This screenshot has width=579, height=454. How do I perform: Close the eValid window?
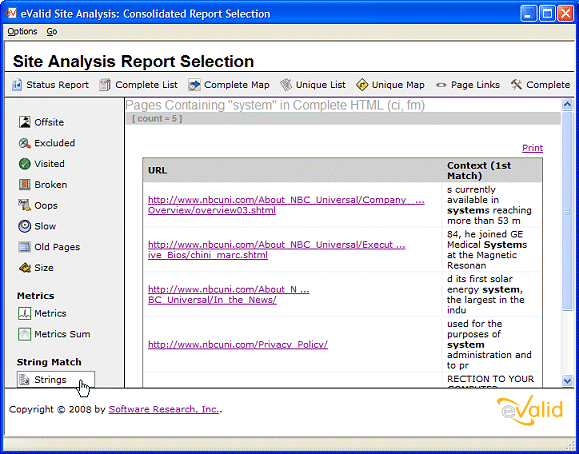coord(565,14)
